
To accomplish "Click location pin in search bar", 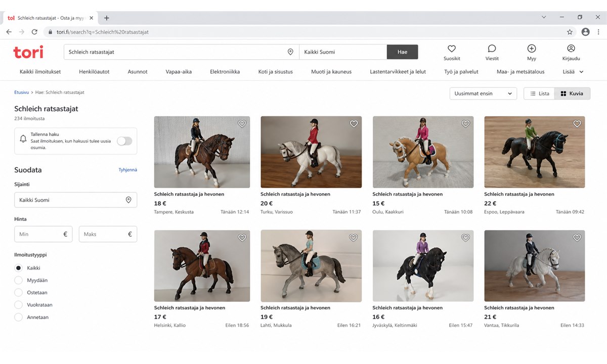I will [290, 52].
